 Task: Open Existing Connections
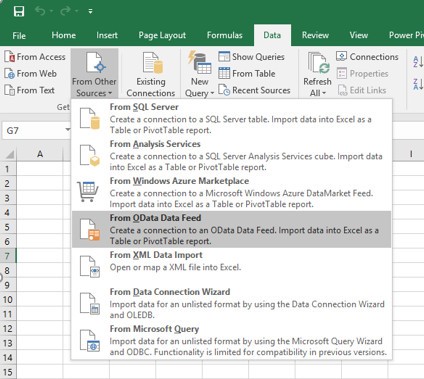pos(151,74)
